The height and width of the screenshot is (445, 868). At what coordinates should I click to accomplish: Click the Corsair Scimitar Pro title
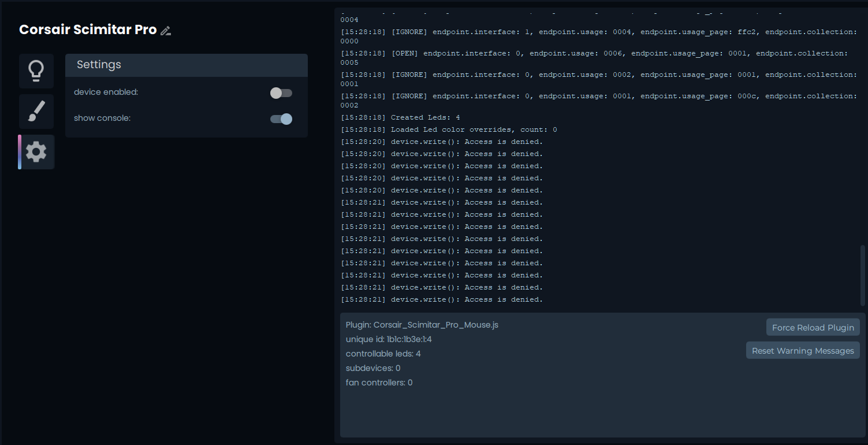click(88, 30)
